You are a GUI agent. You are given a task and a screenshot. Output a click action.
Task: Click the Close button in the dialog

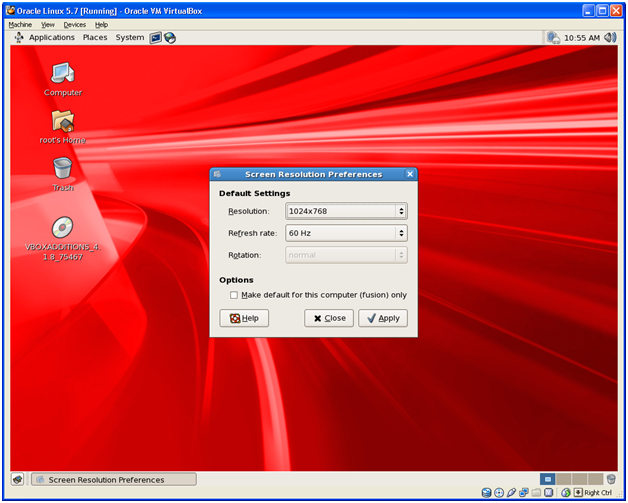pyautogui.click(x=329, y=318)
